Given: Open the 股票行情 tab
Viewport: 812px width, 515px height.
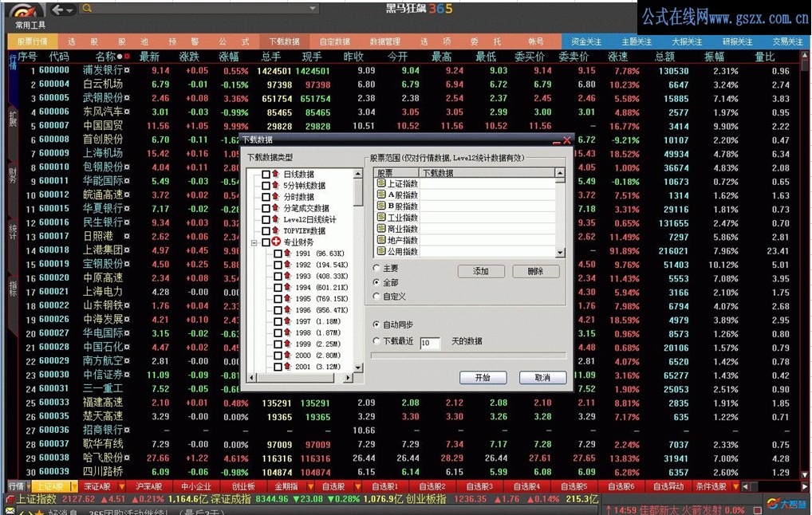Looking at the screenshot, I should click(32, 42).
